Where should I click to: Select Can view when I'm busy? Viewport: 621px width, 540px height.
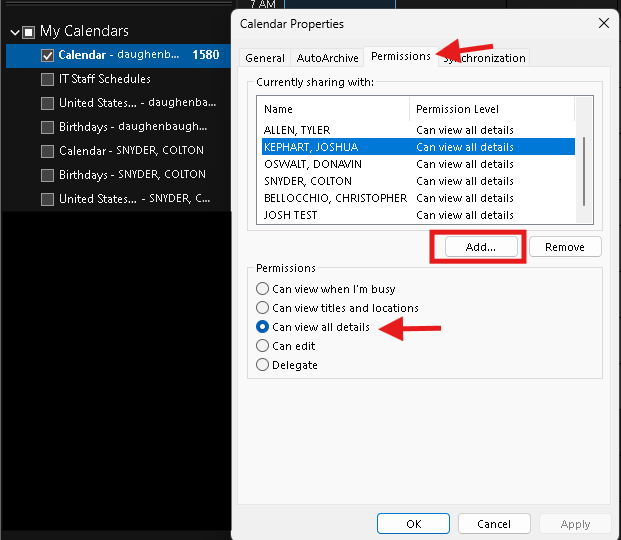[x=263, y=289]
